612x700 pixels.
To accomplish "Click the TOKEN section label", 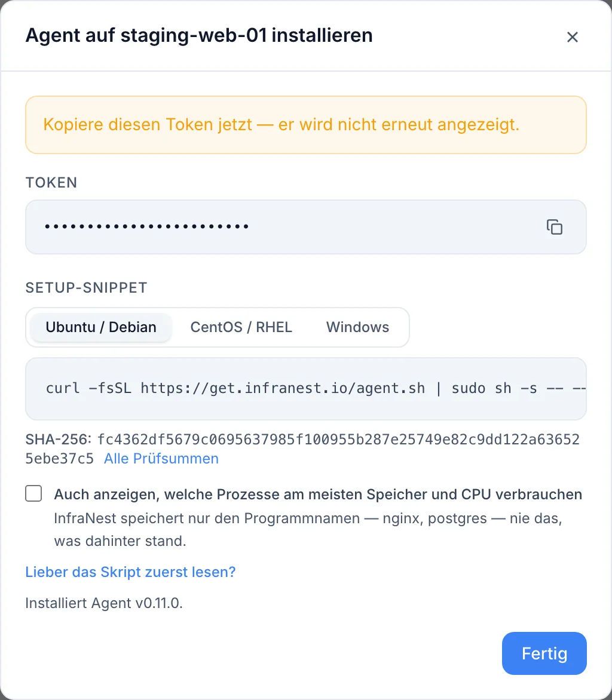I will coord(51,183).
